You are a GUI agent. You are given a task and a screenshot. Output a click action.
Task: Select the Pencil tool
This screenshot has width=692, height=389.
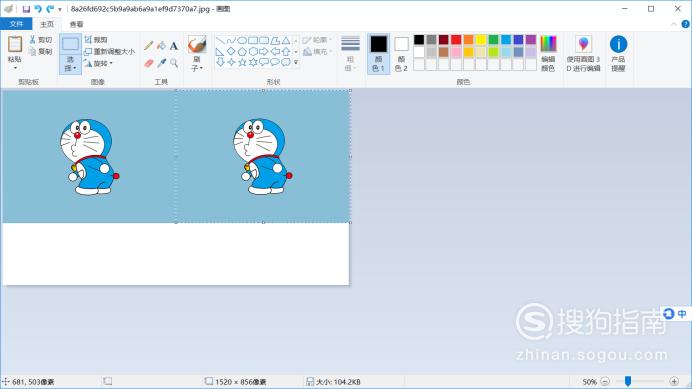[149, 45]
